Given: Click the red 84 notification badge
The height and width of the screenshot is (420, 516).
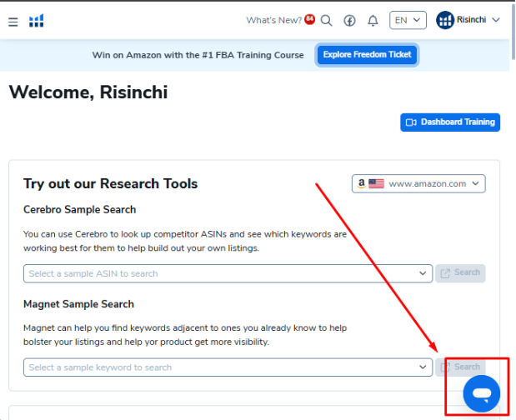Looking at the screenshot, I should (x=310, y=17).
